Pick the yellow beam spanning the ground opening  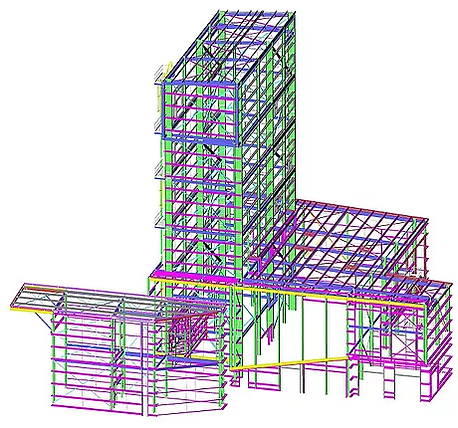(289, 363)
